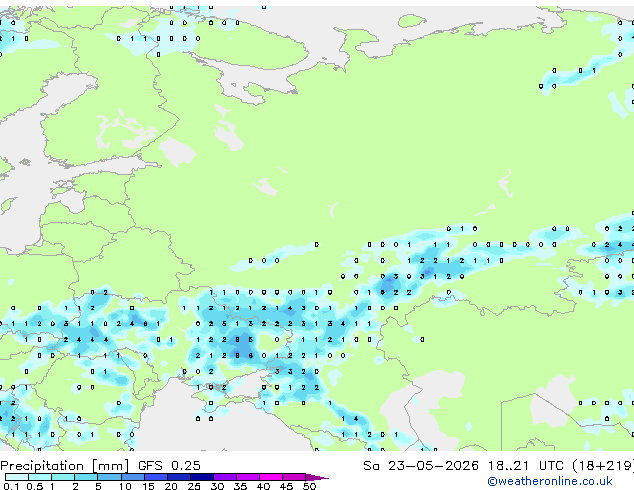Pick the 45 to 50 mm legend swatch

(x=294, y=477)
